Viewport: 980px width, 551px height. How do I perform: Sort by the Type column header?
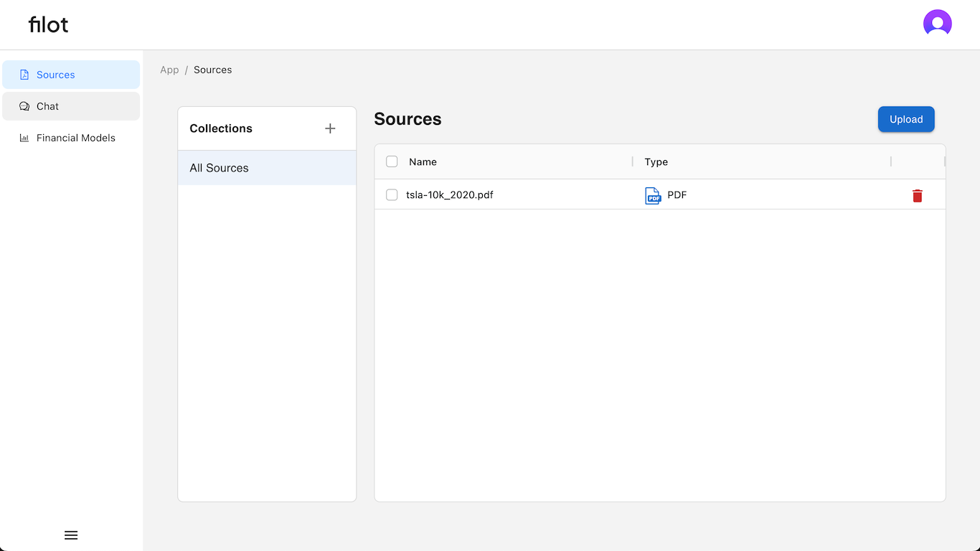[656, 162]
